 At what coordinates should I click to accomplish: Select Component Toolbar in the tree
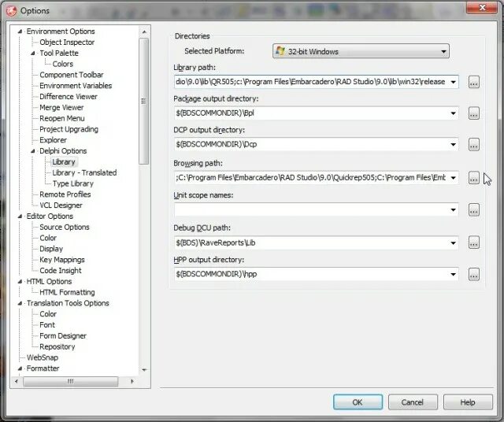pos(72,75)
